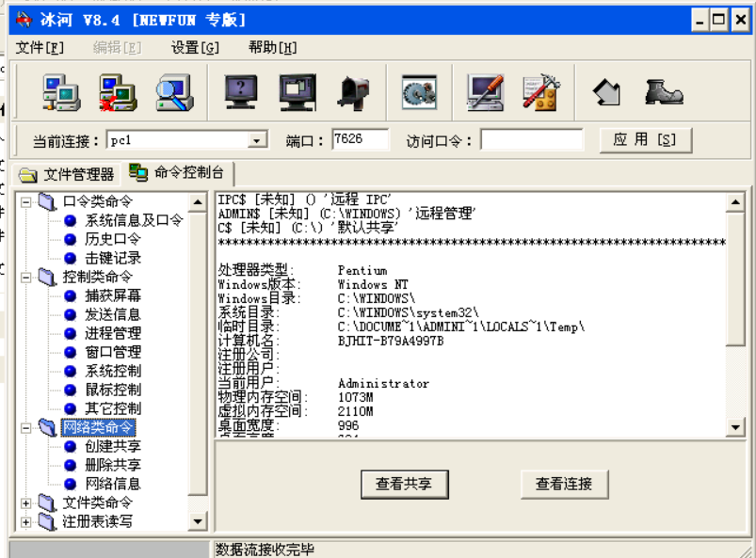Click the bullet icon beside 网络信息

point(71,484)
